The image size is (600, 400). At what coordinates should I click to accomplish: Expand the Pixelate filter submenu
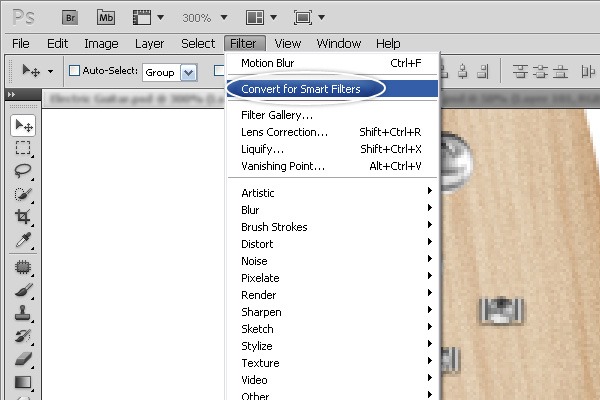click(332, 278)
